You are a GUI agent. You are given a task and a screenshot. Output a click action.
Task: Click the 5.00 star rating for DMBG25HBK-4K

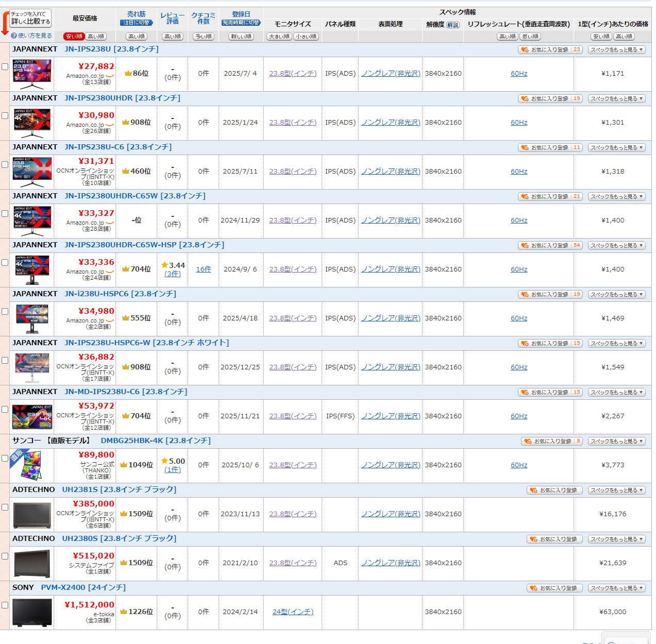tap(173, 461)
